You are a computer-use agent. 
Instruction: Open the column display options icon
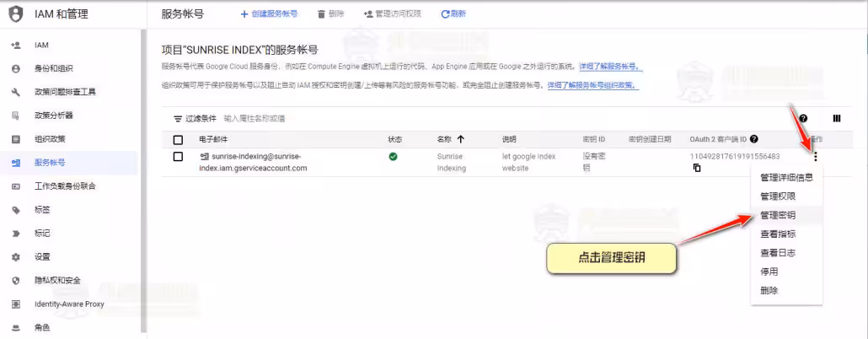coord(837,119)
